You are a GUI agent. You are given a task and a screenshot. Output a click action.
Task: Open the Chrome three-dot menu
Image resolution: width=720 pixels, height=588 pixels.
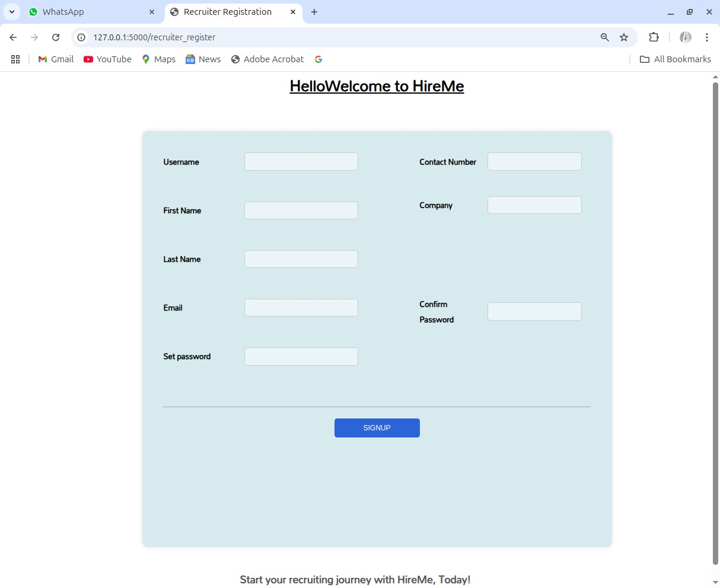707,37
